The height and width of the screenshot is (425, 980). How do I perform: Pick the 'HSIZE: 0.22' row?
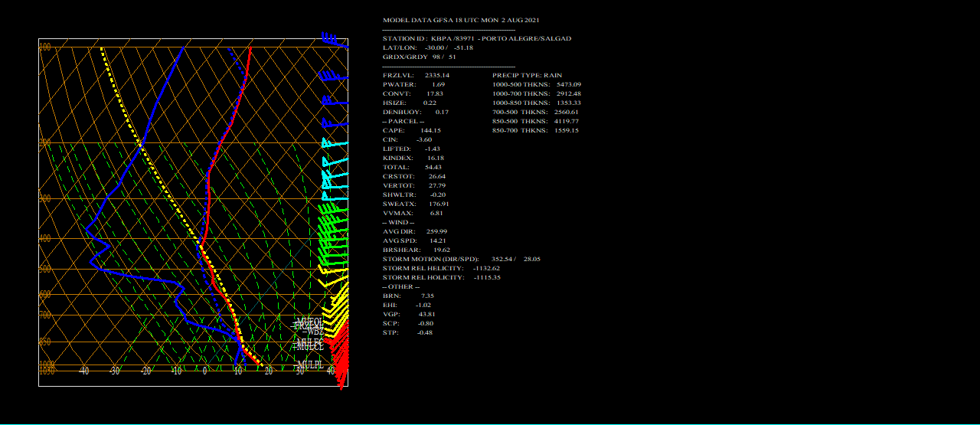pos(410,103)
